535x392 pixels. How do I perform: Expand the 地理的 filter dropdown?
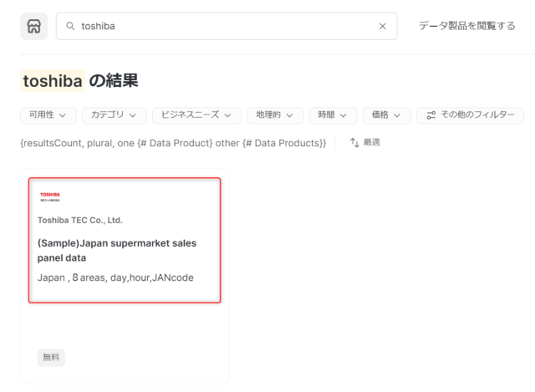click(275, 115)
